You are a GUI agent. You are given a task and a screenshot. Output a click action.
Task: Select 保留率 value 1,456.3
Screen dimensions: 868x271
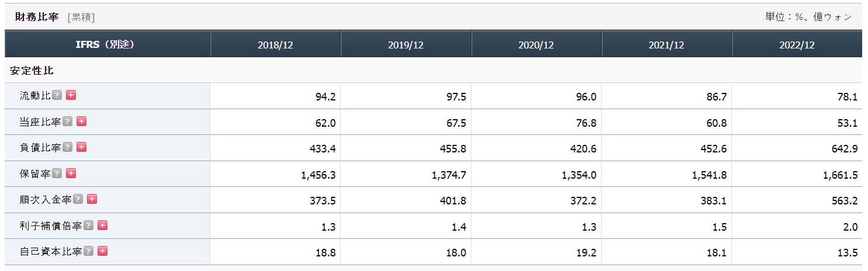(318, 175)
